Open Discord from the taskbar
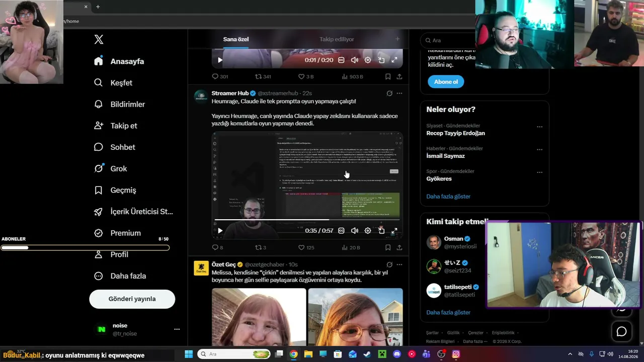The height and width of the screenshot is (362, 644). pos(397,354)
